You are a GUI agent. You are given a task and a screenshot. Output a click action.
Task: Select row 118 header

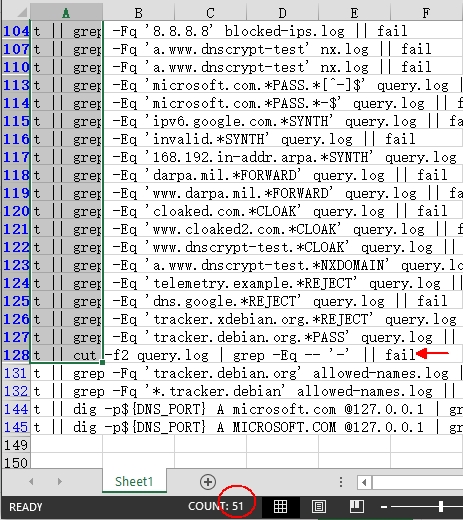coord(16,175)
